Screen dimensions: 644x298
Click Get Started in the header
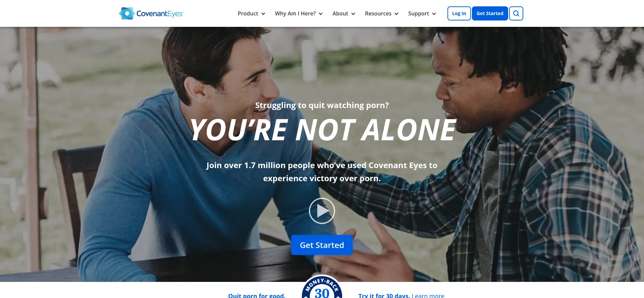click(x=490, y=13)
